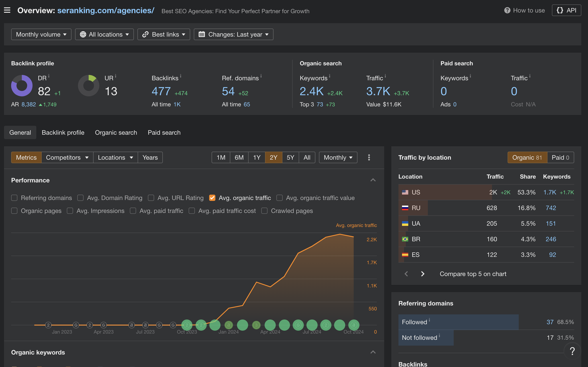588x367 pixels.
Task: Enable Avg. Impressions checkbox
Action: (x=70, y=211)
